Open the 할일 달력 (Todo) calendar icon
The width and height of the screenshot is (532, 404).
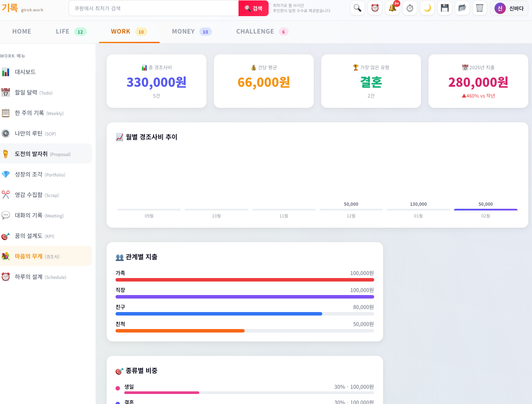pyautogui.click(x=6, y=92)
